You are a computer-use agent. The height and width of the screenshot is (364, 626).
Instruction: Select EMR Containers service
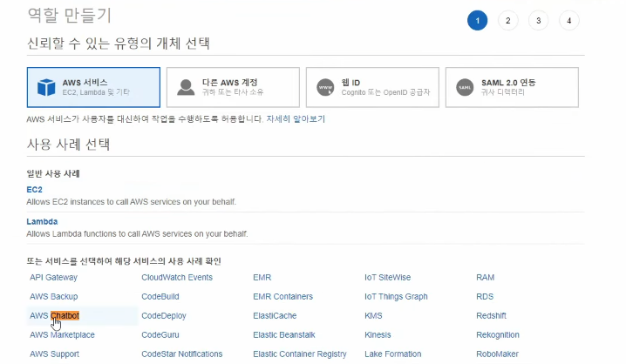(282, 297)
